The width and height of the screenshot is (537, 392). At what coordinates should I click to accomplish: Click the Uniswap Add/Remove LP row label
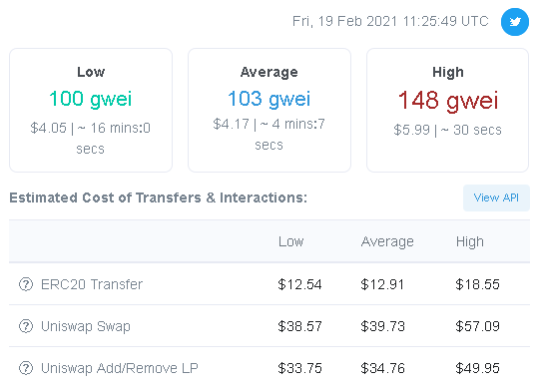[x=120, y=368]
